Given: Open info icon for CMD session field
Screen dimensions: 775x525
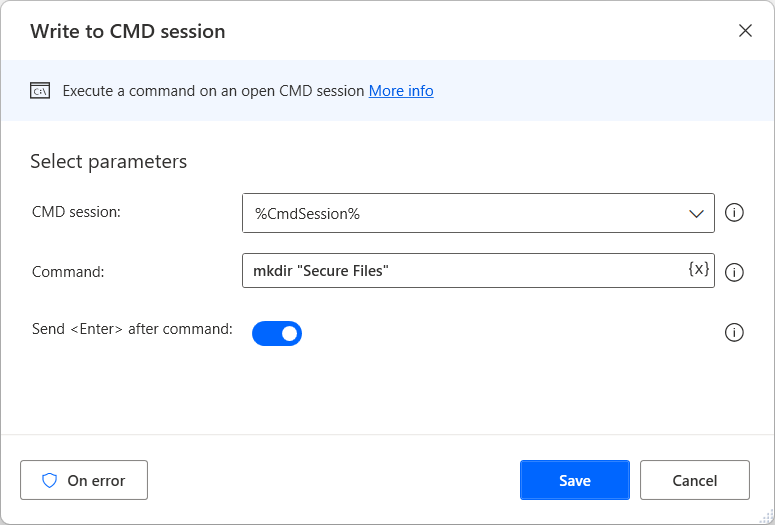Looking at the screenshot, I should click(734, 213).
